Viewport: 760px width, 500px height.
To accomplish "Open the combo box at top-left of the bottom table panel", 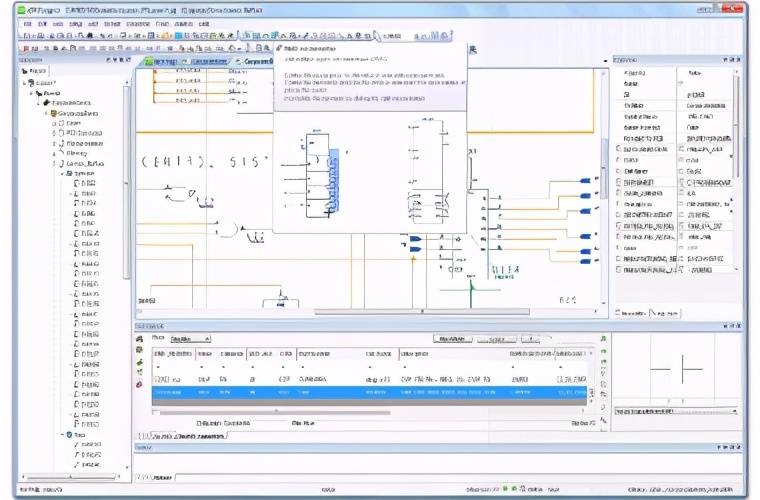I will tap(190, 339).
